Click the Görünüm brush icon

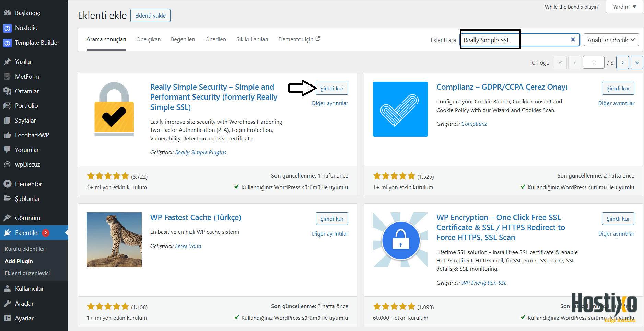coord(7,218)
